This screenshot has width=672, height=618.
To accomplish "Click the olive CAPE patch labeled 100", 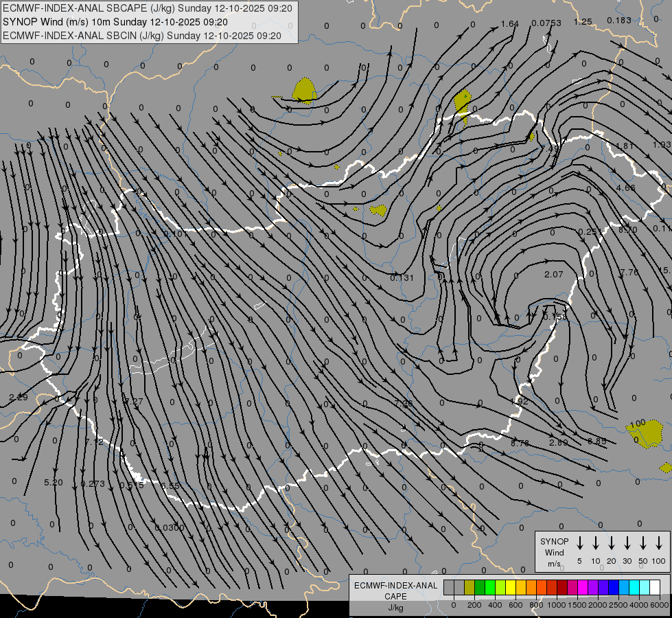I will click(645, 435).
